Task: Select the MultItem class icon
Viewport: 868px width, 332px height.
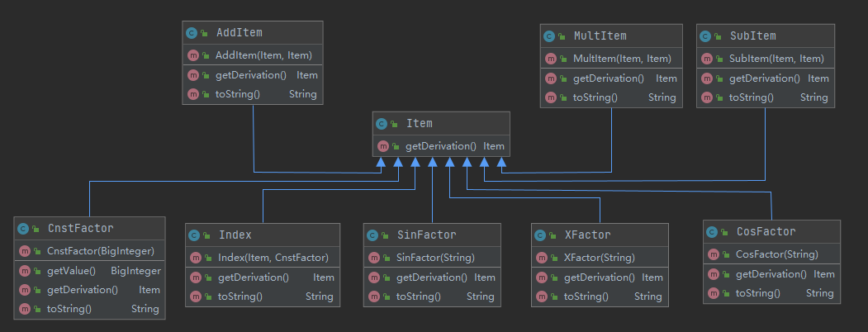Action: point(549,36)
